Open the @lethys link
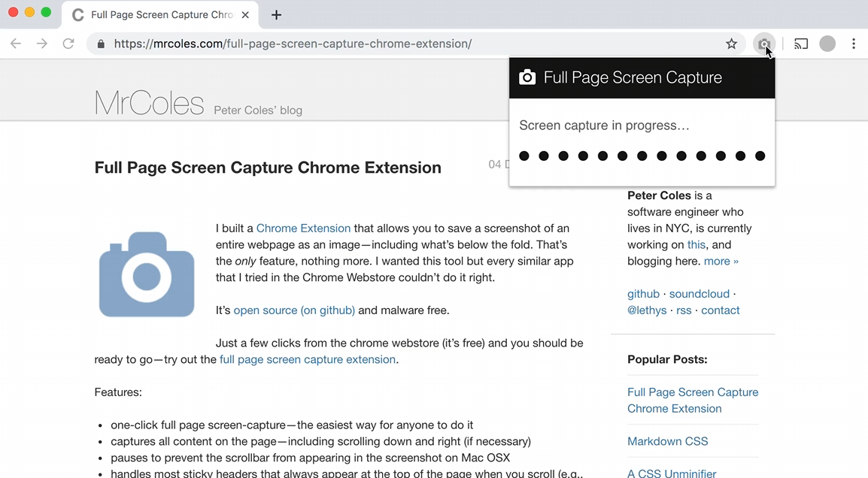The height and width of the screenshot is (478, 868). [x=647, y=310]
